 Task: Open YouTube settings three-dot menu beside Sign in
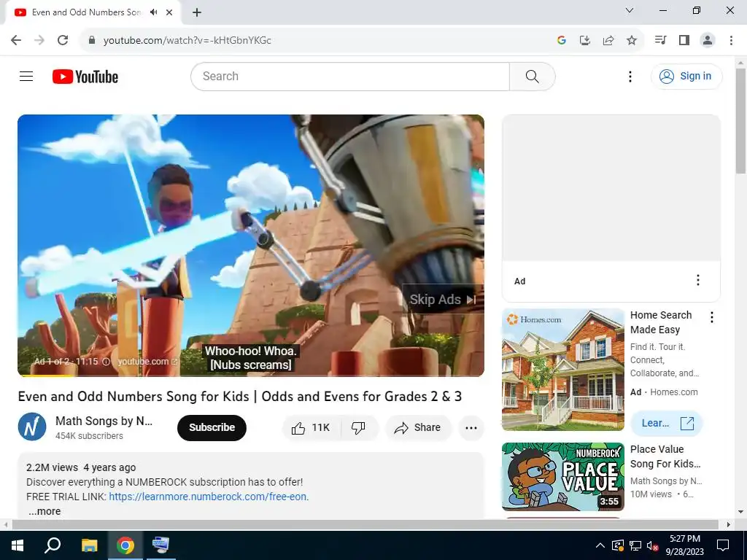(630, 76)
